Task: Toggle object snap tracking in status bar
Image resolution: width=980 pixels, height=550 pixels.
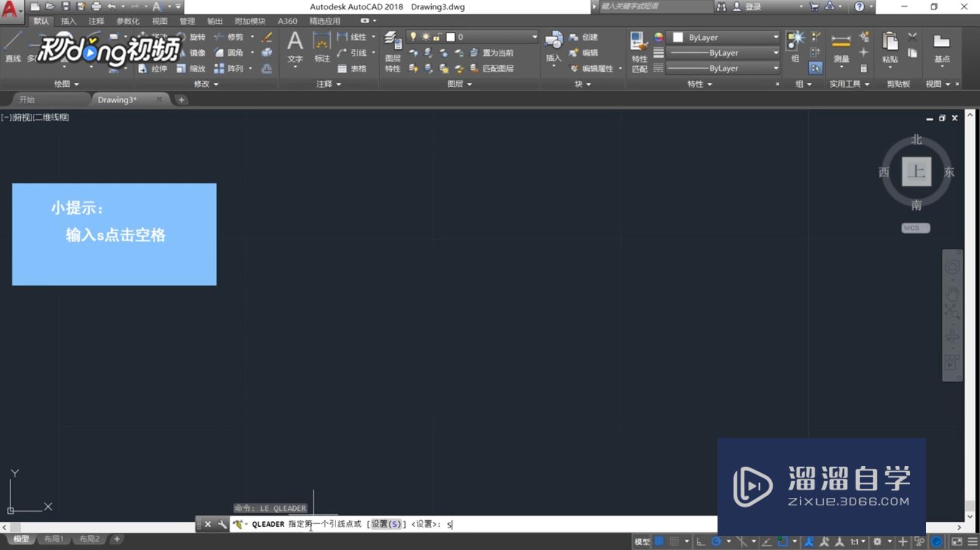Action: [x=767, y=541]
